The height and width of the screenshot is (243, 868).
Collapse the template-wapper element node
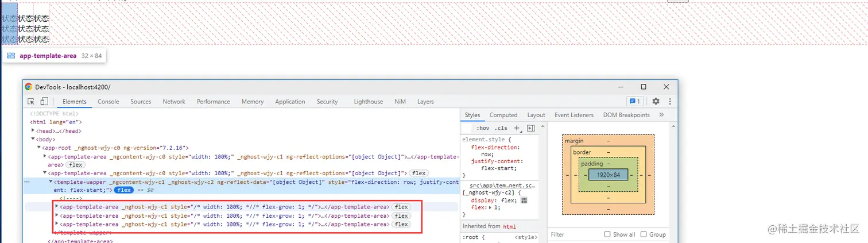click(x=51, y=182)
